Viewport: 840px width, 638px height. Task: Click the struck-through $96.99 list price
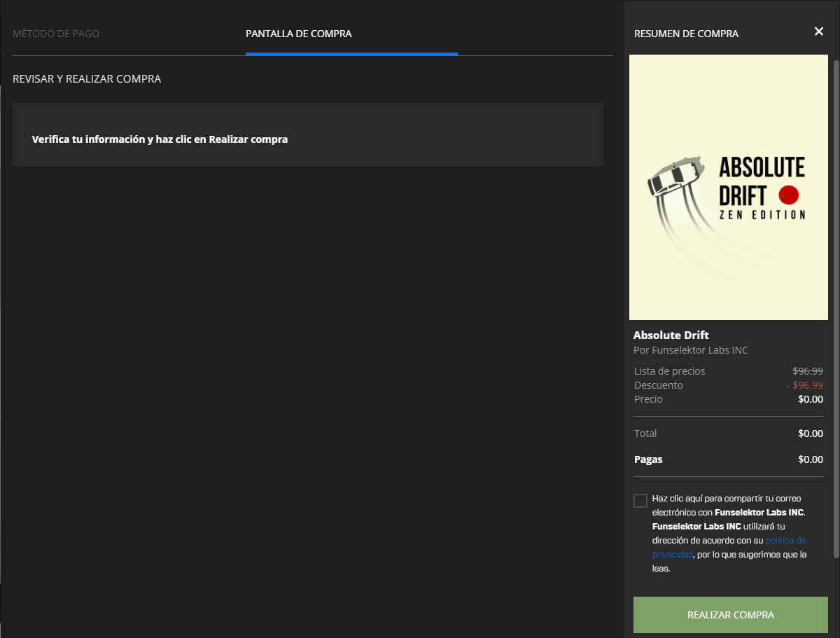[x=808, y=371]
